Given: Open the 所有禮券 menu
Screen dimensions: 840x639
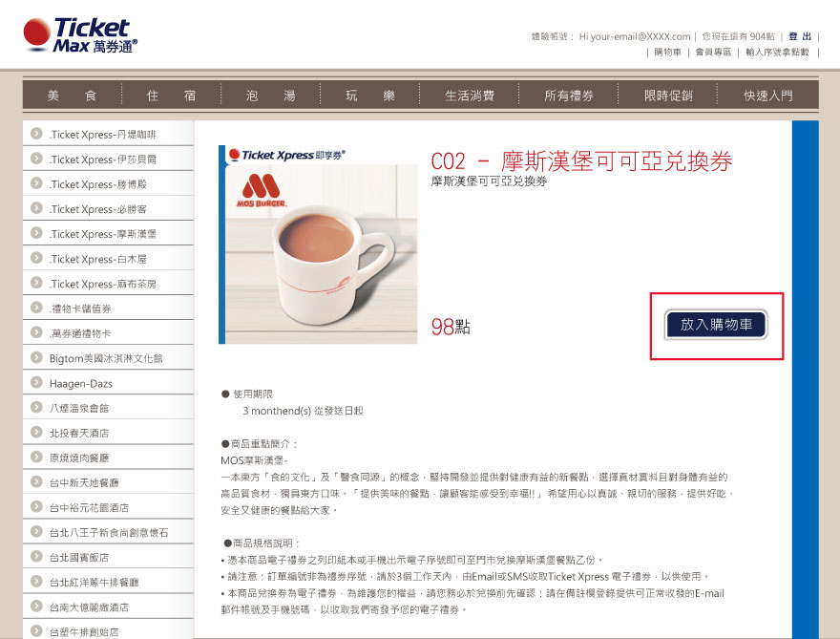Looking at the screenshot, I should (569, 96).
